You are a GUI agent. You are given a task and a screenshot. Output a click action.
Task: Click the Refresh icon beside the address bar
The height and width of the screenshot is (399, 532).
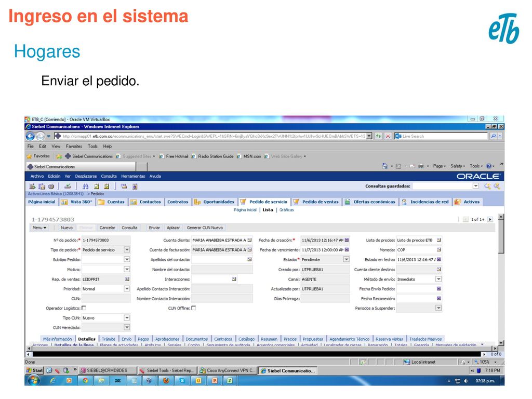coord(378,136)
